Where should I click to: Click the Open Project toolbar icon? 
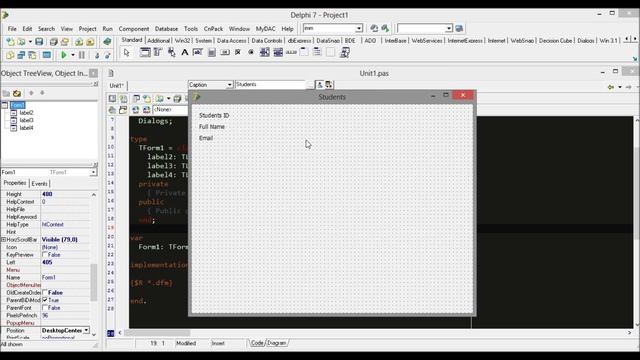[64, 42]
